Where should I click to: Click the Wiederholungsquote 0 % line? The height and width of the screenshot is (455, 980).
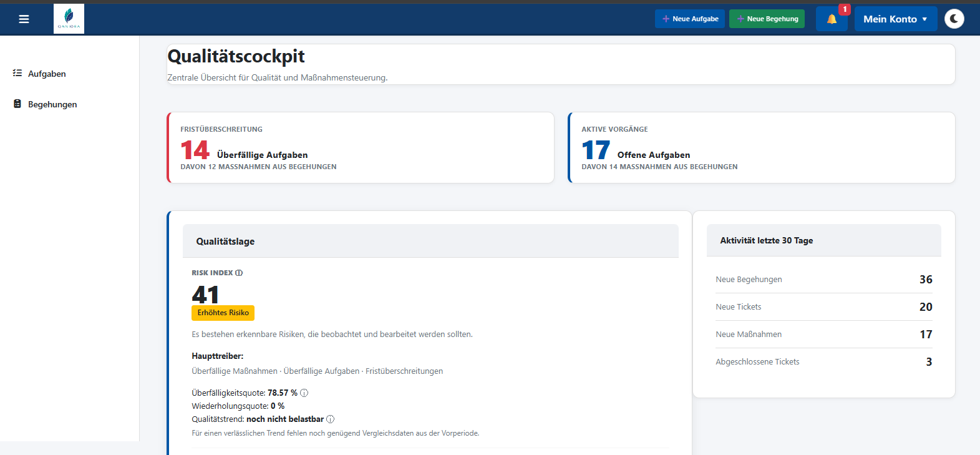(x=238, y=406)
